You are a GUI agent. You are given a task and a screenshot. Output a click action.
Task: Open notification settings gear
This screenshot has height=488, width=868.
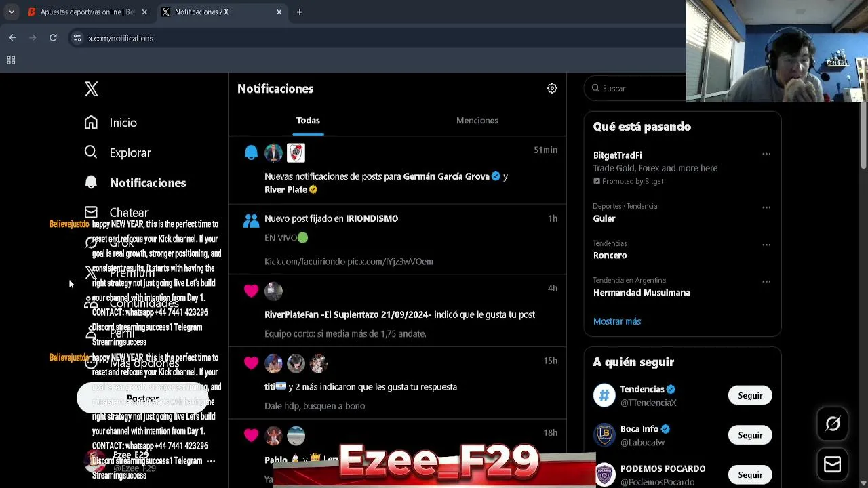(x=552, y=88)
